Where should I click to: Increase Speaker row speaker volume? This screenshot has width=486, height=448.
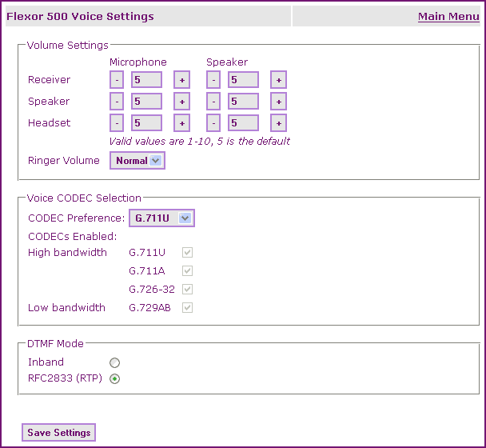[279, 101]
